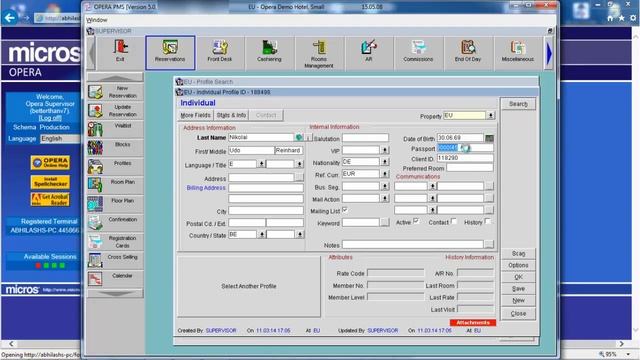Switch to Stats & Info tab
Screen dimensions: 640x360
coord(231,116)
